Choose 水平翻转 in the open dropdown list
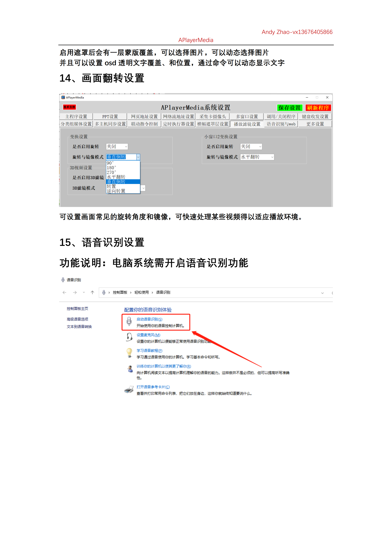Image resolution: width=392 pixels, height=554 pixels. (x=123, y=177)
